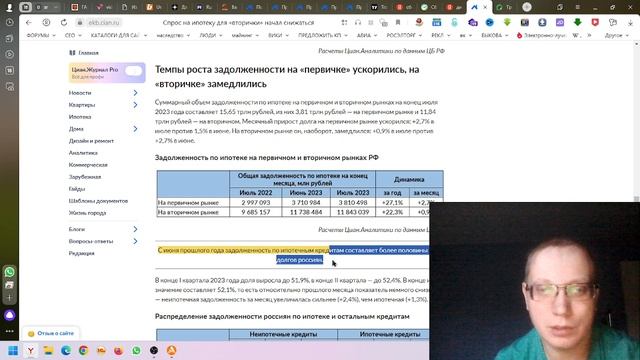Open the Гайды menu item
640x360 pixels.
[x=77, y=189]
